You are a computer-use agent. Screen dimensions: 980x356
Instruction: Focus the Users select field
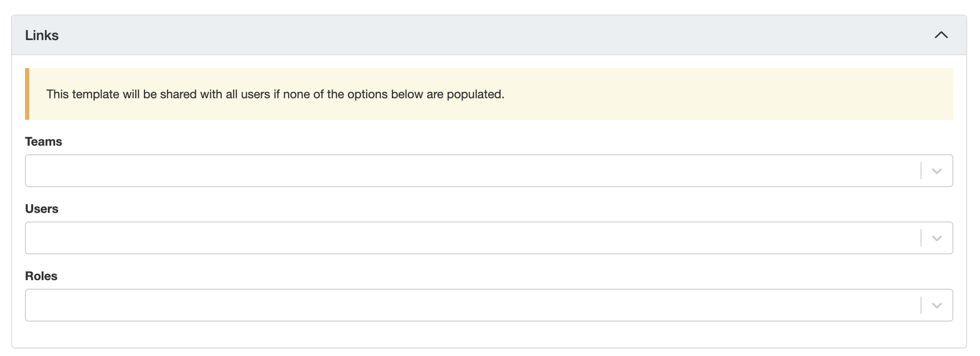(489, 238)
